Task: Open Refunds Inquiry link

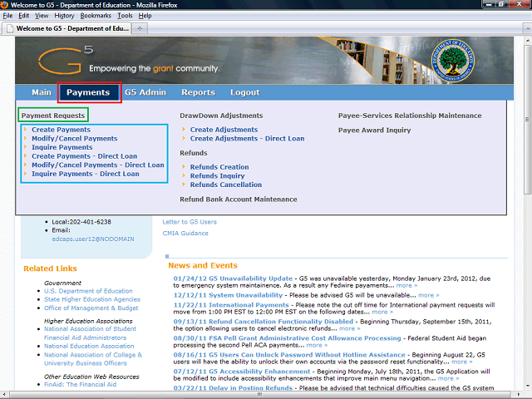Action: coord(217,175)
